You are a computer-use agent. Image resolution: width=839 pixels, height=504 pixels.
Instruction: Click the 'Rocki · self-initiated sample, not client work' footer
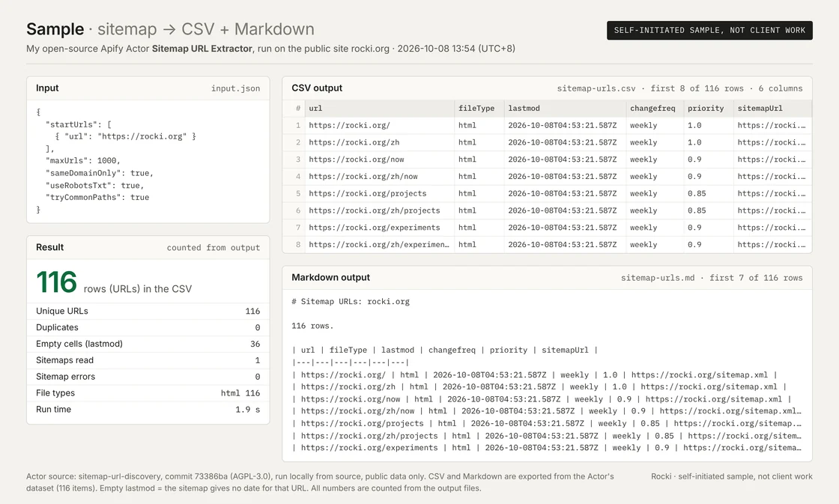731,476
